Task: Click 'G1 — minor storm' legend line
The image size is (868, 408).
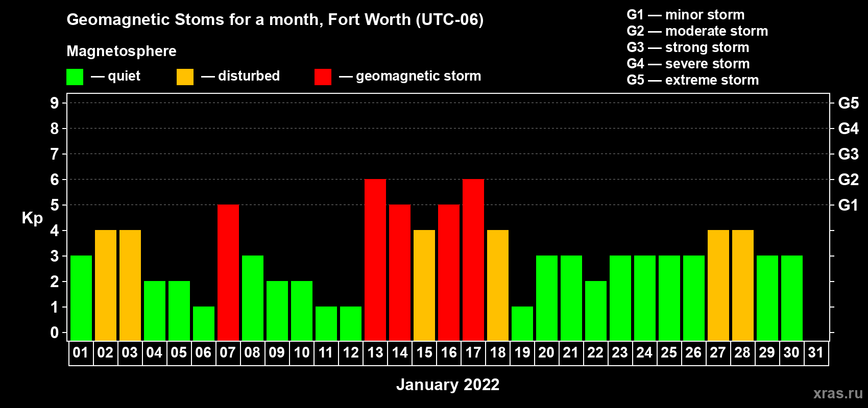Action: (x=686, y=14)
